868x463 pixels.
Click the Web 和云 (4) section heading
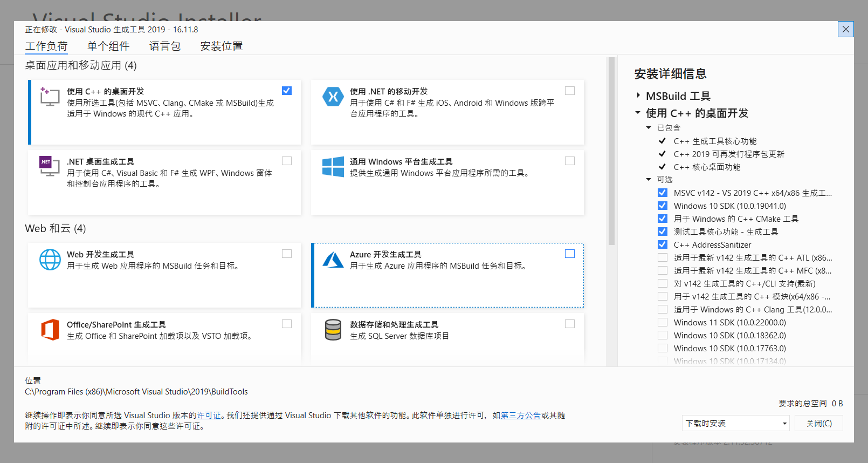coord(56,228)
